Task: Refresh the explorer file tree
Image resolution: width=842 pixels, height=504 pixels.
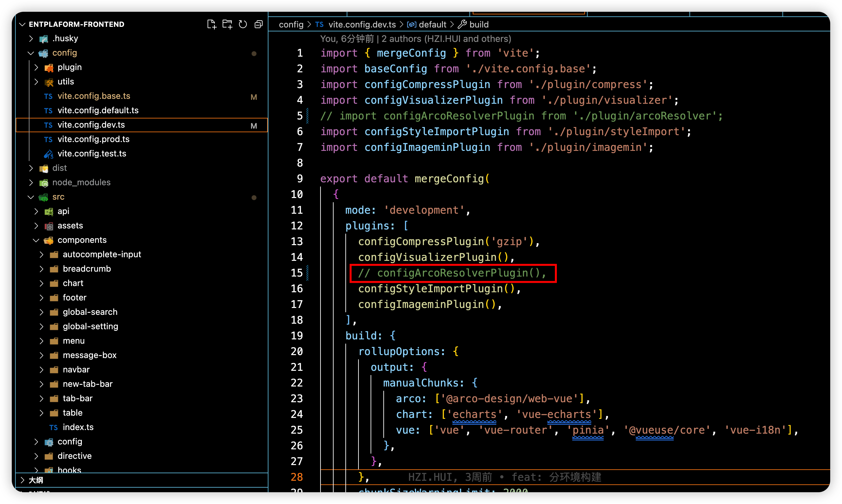Action: pyautogui.click(x=243, y=25)
